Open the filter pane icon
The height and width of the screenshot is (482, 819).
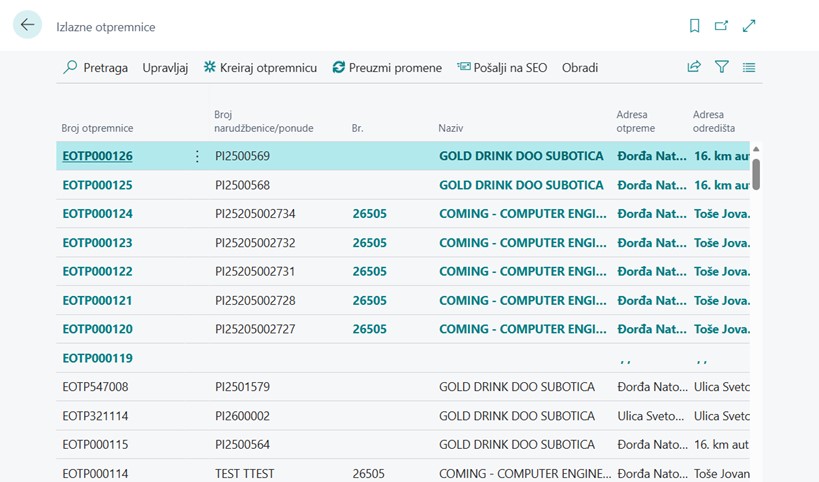pos(721,67)
